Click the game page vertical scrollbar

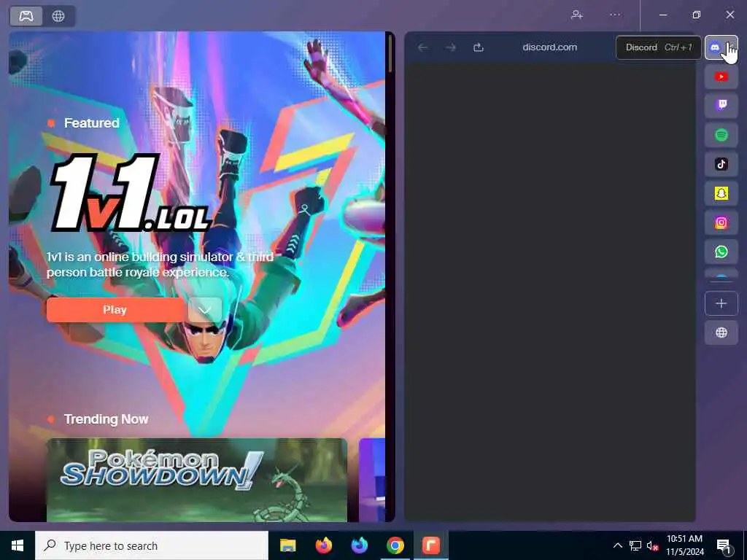(391, 53)
